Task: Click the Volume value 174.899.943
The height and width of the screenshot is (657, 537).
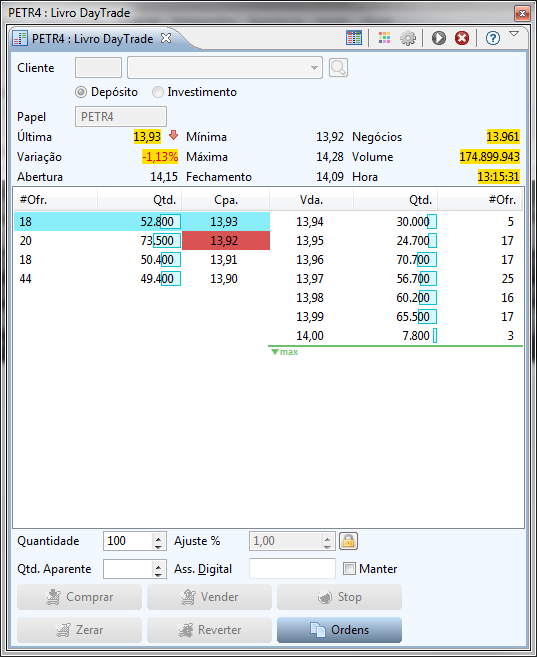Action: (490, 157)
